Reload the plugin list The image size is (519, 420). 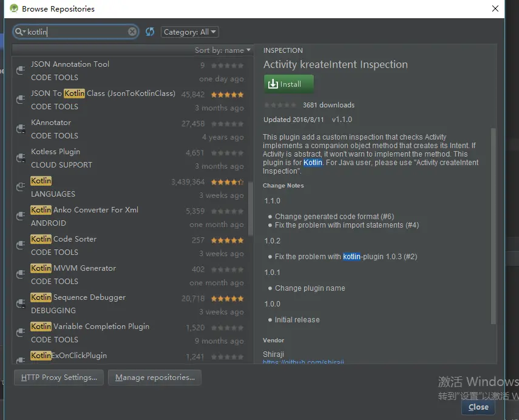tap(150, 32)
